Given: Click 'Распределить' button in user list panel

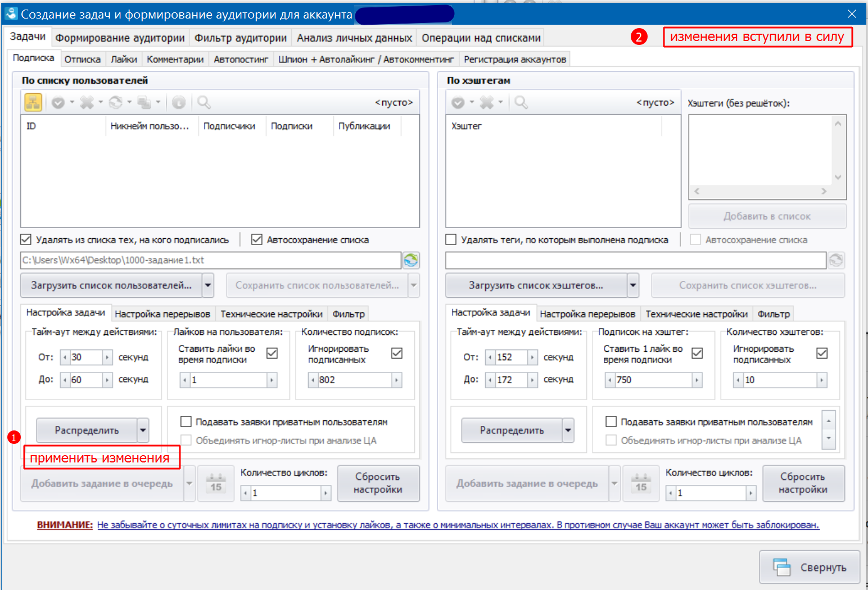Looking at the screenshot, I should [x=87, y=430].
